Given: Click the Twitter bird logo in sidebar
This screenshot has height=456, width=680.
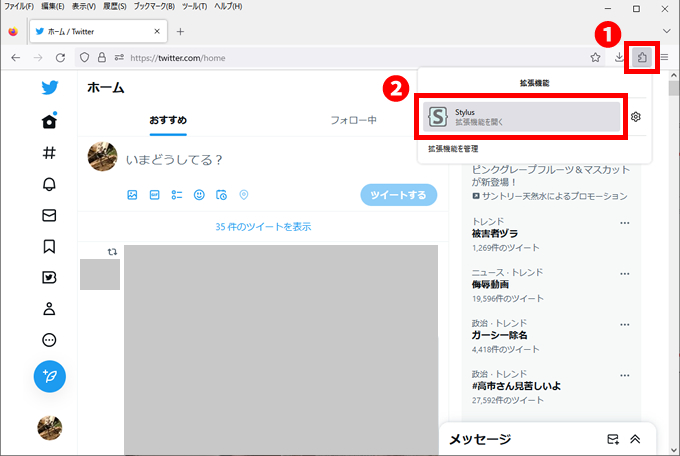Looking at the screenshot, I should [x=49, y=88].
